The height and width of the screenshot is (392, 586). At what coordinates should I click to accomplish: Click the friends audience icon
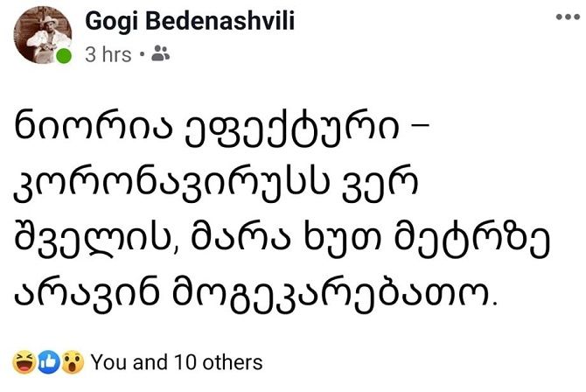coord(161,54)
